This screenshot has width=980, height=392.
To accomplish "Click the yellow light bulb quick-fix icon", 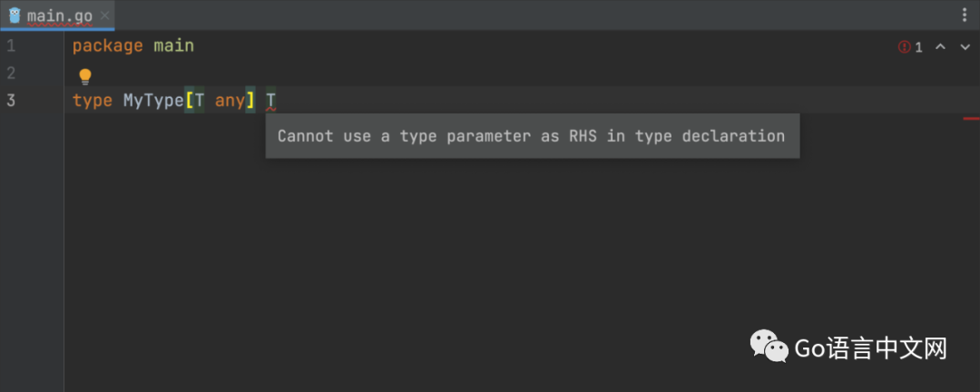I will coord(85,76).
